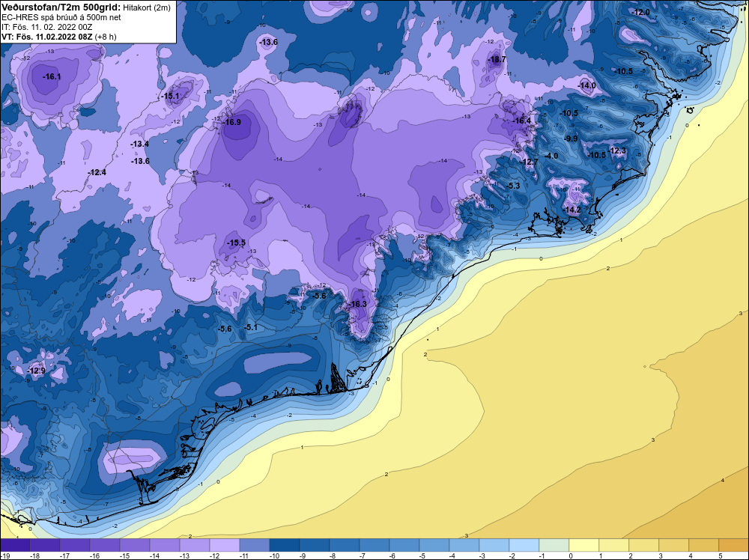Click the -13.4 temperature label
The width and height of the screenshot is (749, 560).
coord(140,144)
